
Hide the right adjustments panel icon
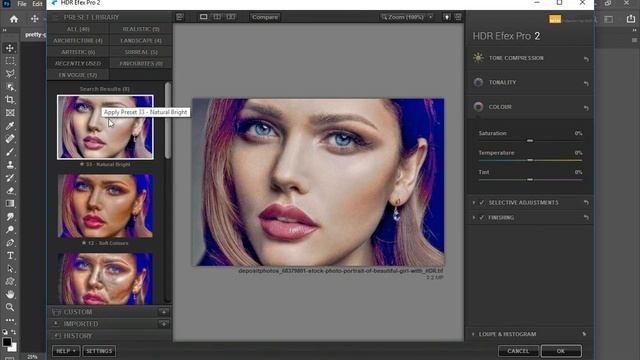pyautogui.click(x=458, y=17)
